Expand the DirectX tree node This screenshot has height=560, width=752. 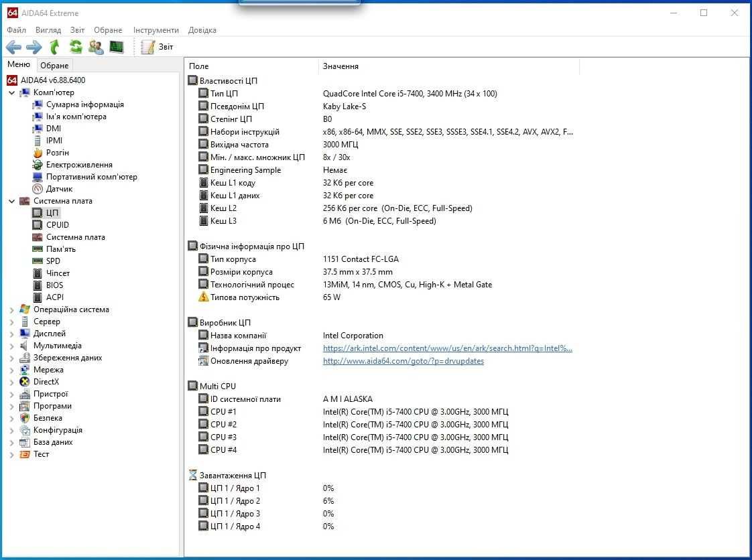point(12,382)
